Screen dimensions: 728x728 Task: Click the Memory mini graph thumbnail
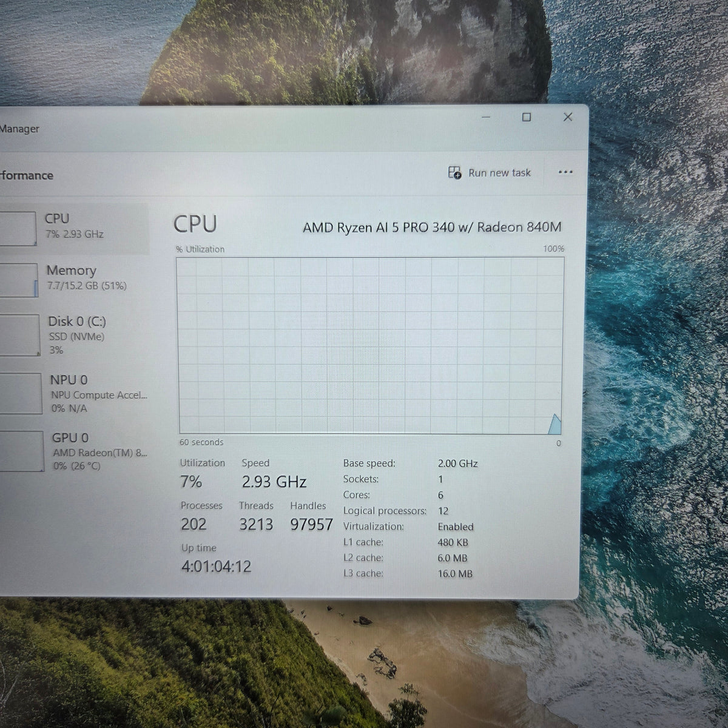(18, 280)
